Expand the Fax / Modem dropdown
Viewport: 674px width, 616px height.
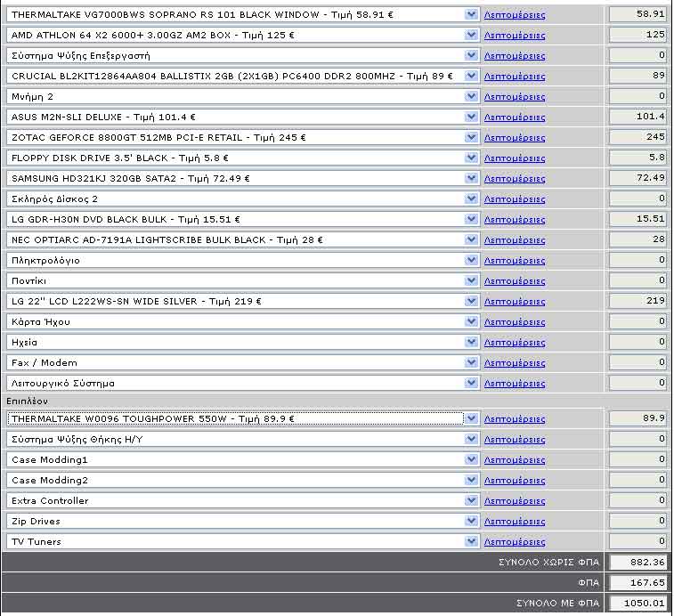point(243,363)
